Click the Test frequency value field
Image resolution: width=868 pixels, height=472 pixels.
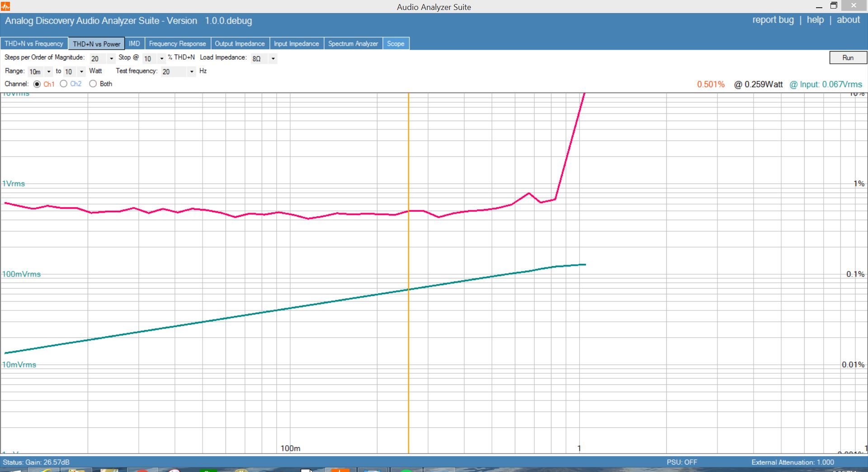coord(174,72)
